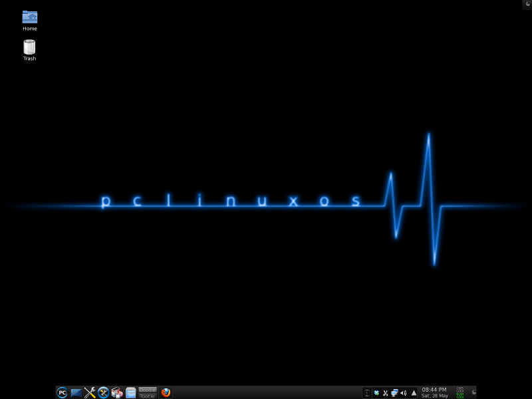This screenshot has width=532, height=399.
Task: Switch to the Dootie virtual desktop
Action: 147,390
